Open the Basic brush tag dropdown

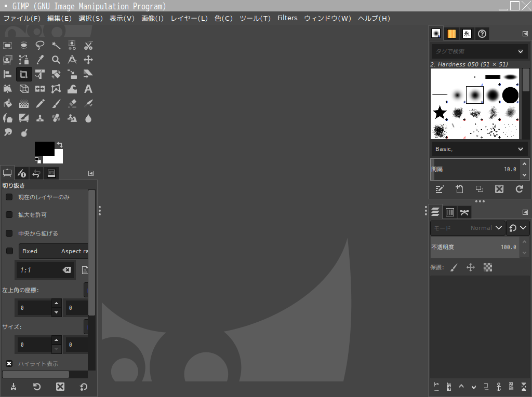(x=480, y=149)
